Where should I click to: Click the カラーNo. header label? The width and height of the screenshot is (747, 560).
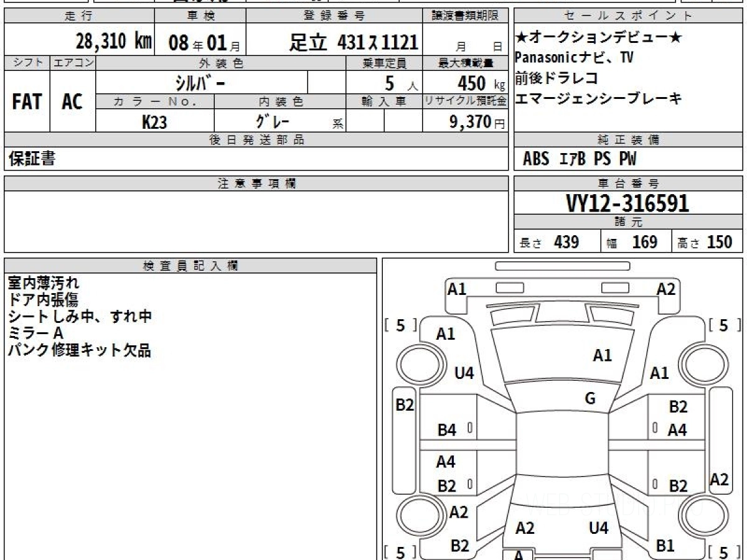coord(155,101)
